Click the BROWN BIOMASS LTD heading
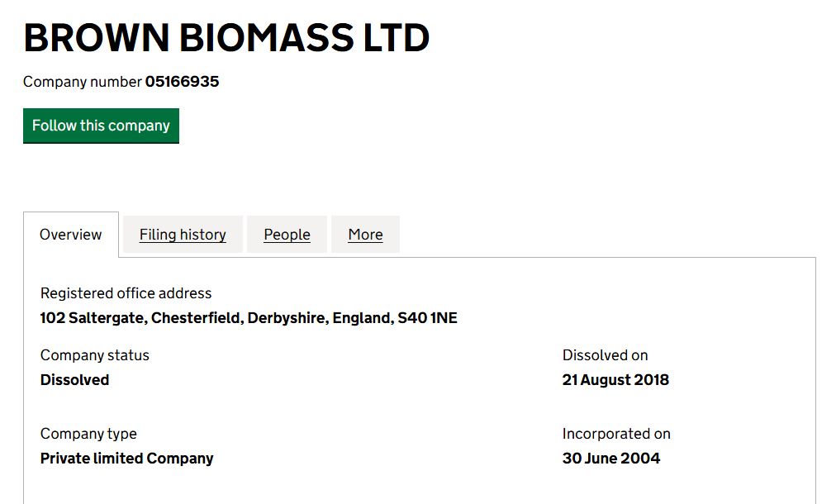Screen dimensions: 836x504 226,38
